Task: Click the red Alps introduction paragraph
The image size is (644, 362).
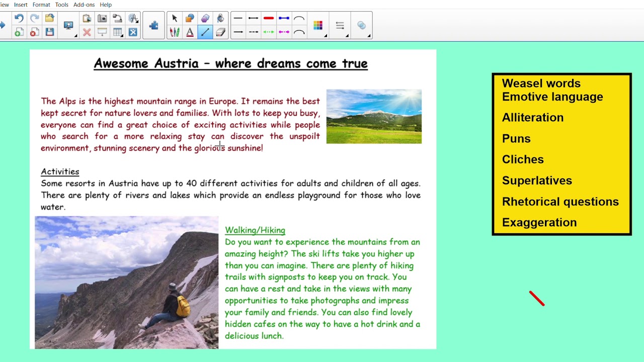Action: (180, 125)
